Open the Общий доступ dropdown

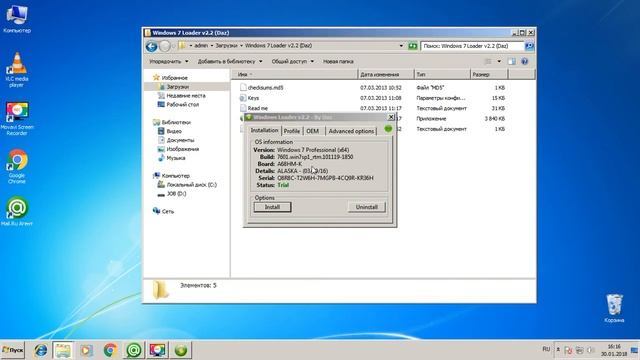point(293,61)
